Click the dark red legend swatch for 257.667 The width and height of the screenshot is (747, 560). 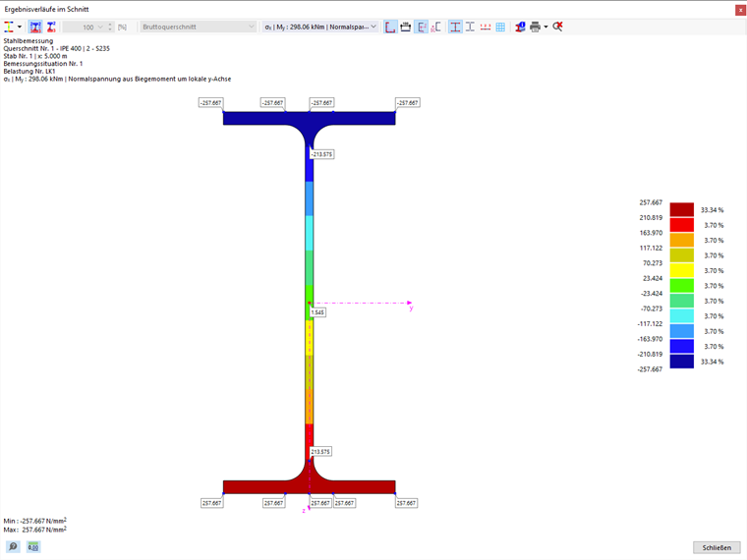(x=682, y=209)
